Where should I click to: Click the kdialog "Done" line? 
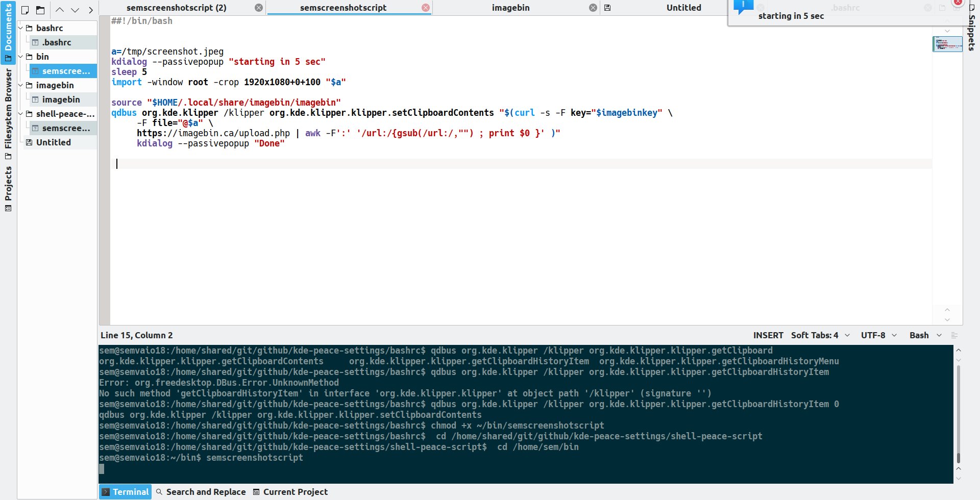click(210, 143)
